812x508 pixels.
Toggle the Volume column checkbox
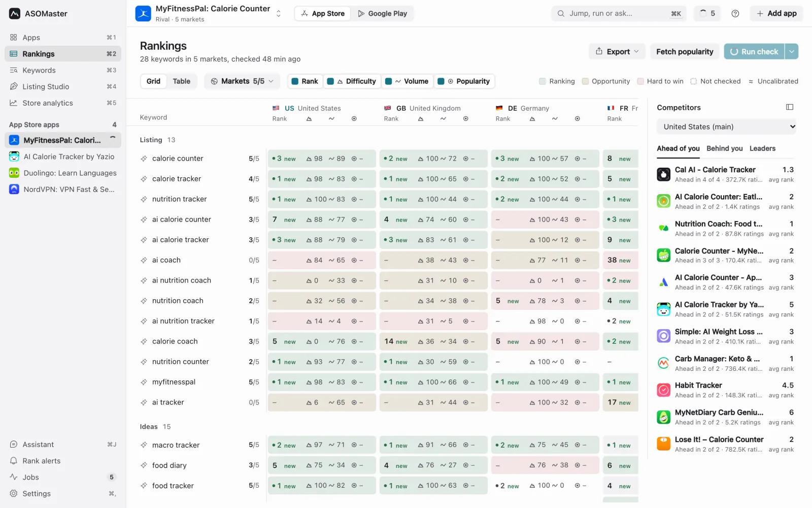(388, 81)
